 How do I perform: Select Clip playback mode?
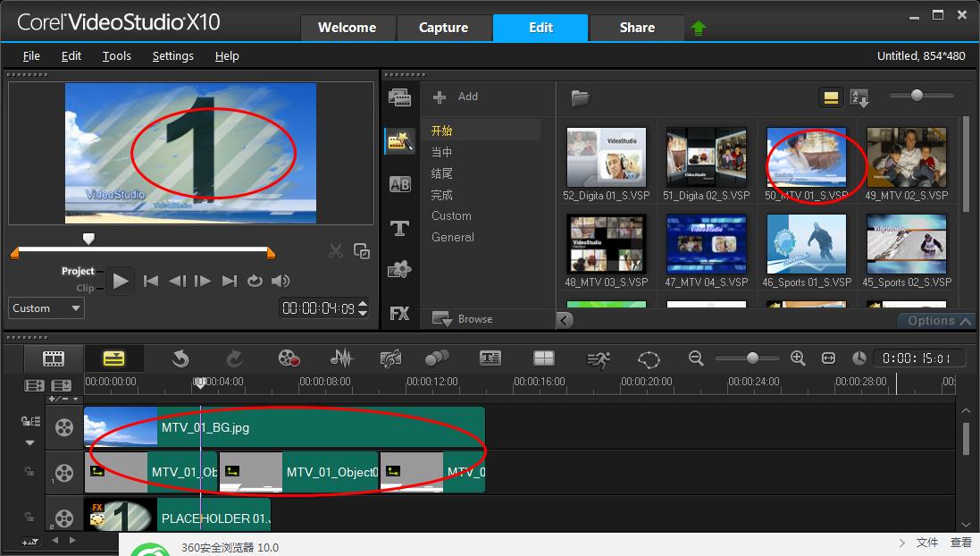click(85, 288)
